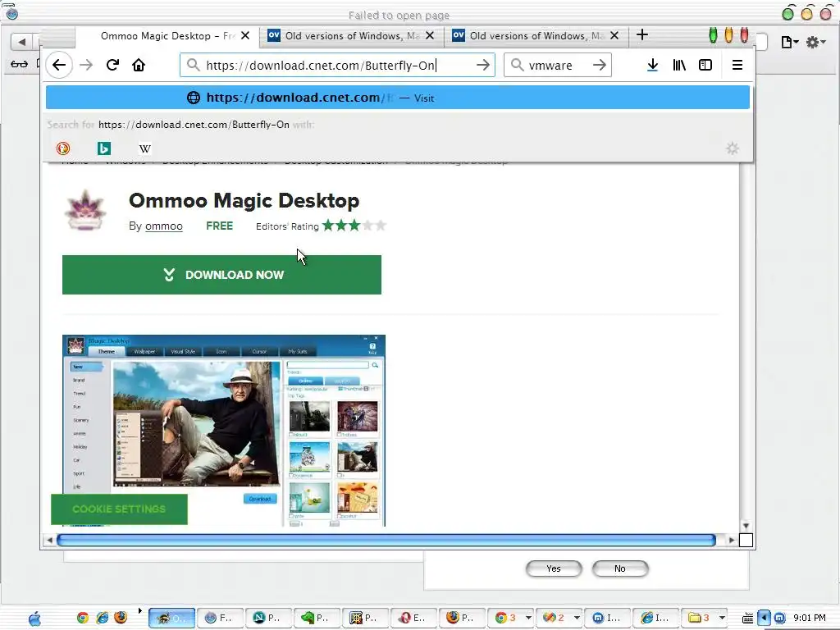Image resolution: width=840 pixels, height=630 pixels.
Task: Click back arrow in background browser toolbar
Action: click(x=21, y=41)
